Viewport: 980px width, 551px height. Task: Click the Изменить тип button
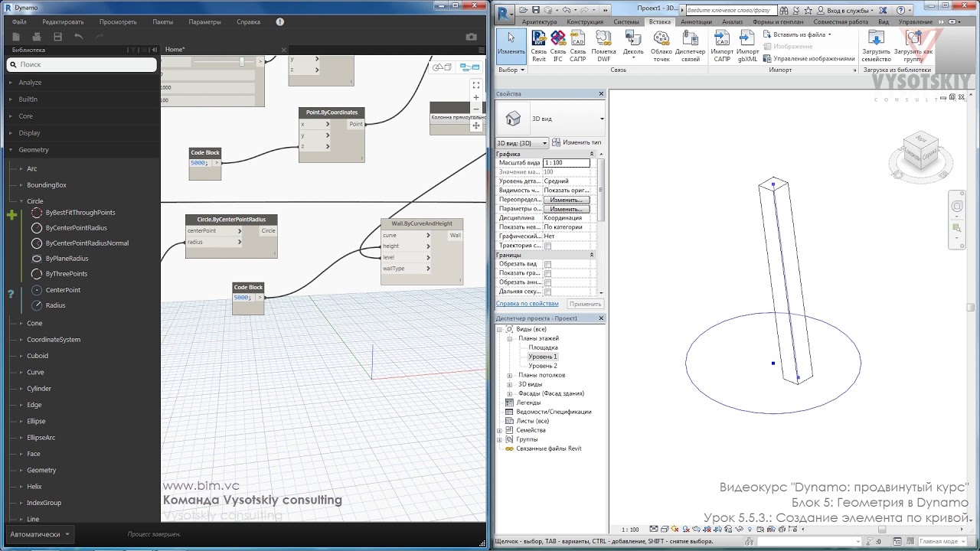(x=577, y=143)
